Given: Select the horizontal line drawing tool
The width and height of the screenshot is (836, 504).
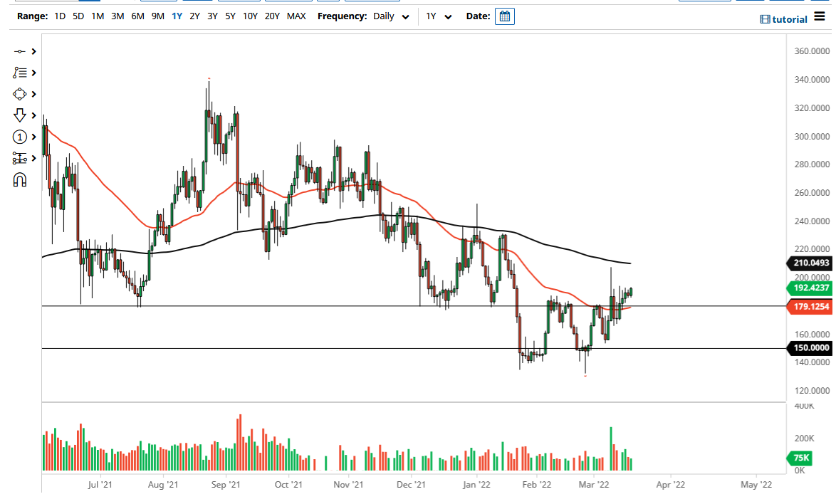Looking at the screenshot, I should tap(19, 51).
